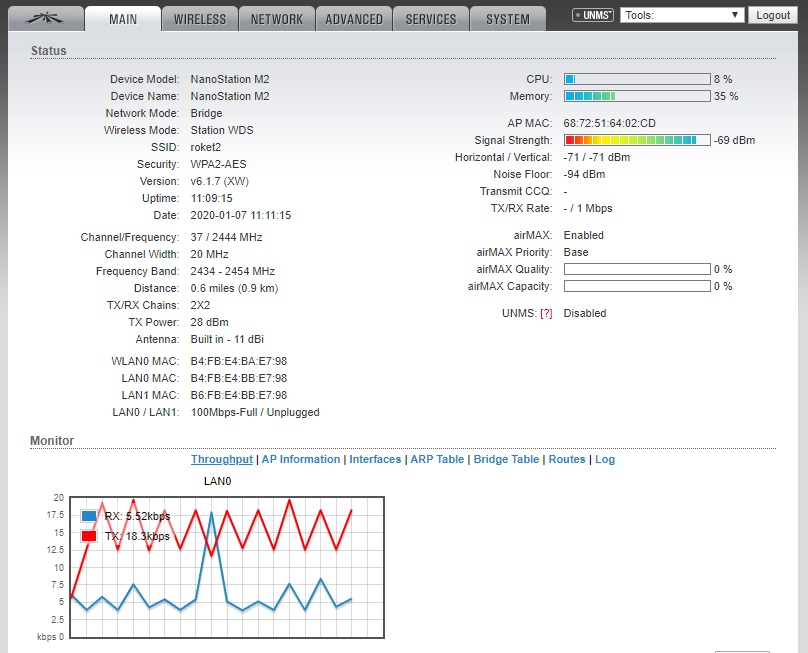Click the CPU usage bar

(x=637, y=79)
